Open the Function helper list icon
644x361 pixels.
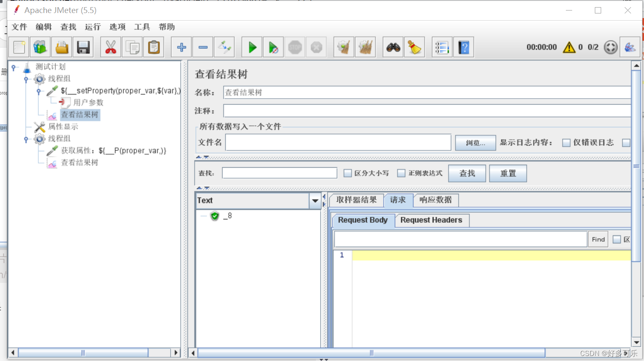(442, 47)
